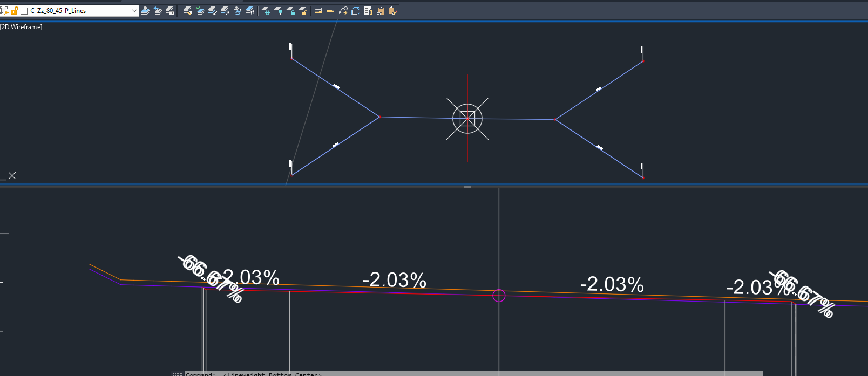
Task: Click the clipboard with pencil icon
Action: point(393,11)
